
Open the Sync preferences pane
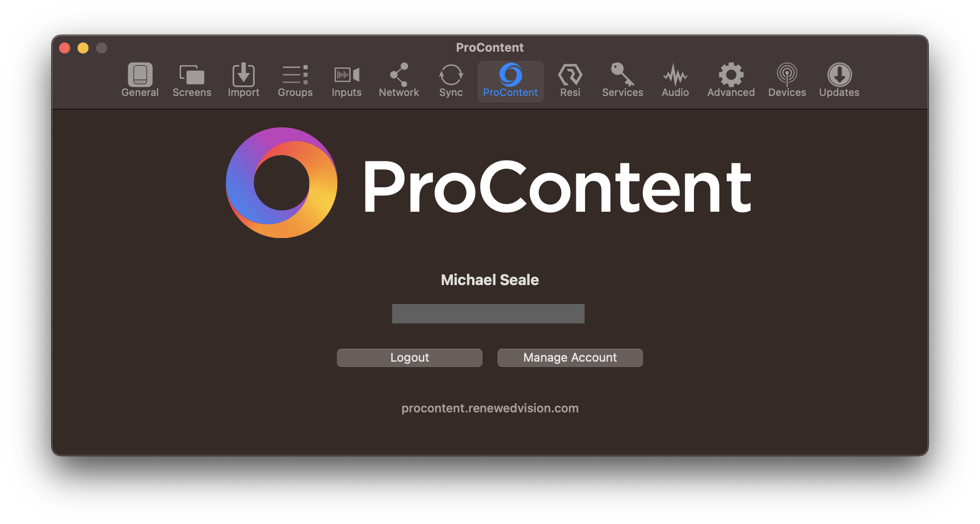point(451,81)
